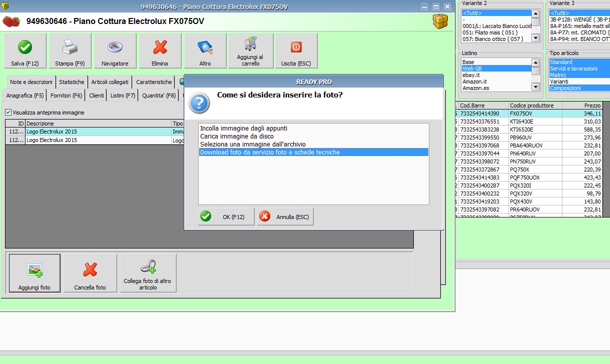Viewport: 610px width, 364px height.
Task: Open the Caratteristiche tab
Action: point(154,82)
